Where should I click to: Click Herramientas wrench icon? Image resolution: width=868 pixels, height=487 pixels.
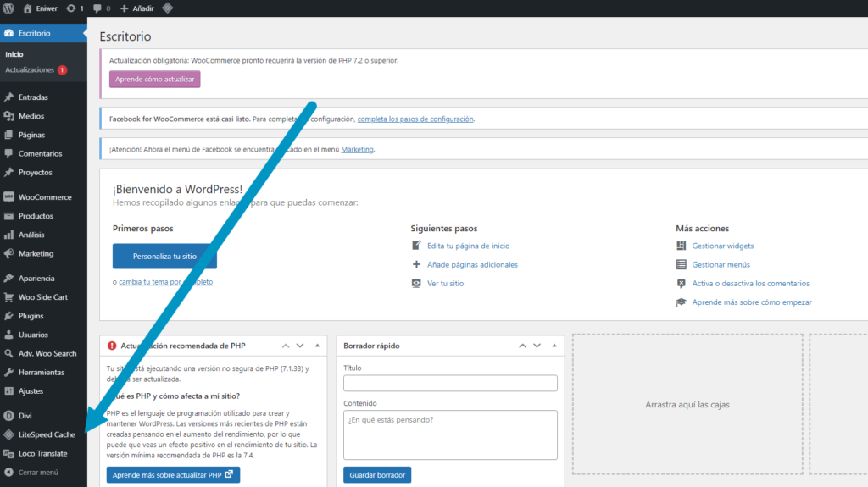[x=8, y=372]
